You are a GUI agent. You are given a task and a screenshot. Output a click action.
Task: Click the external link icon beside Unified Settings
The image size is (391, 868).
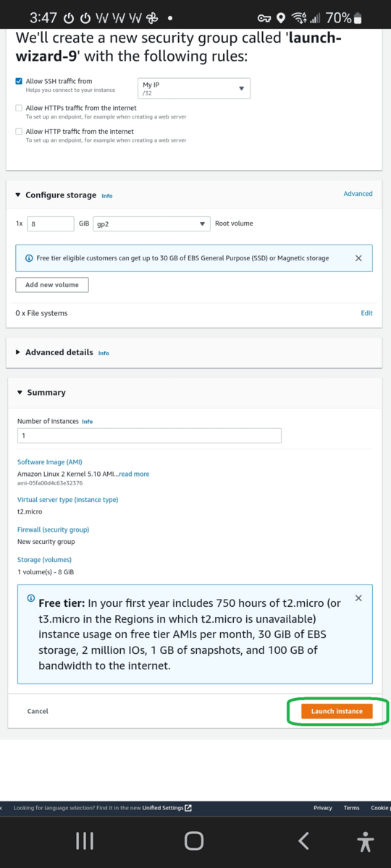tap(188, 808)
